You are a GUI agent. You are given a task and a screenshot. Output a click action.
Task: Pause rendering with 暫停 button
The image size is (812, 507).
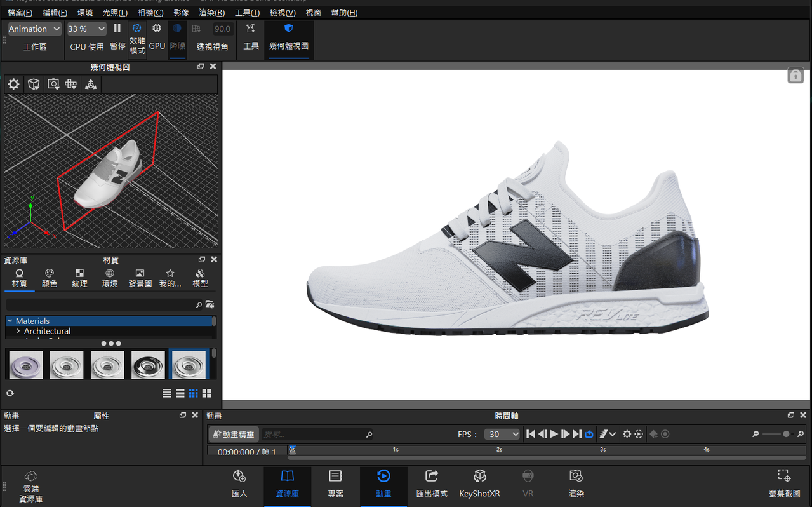point(117,37)
